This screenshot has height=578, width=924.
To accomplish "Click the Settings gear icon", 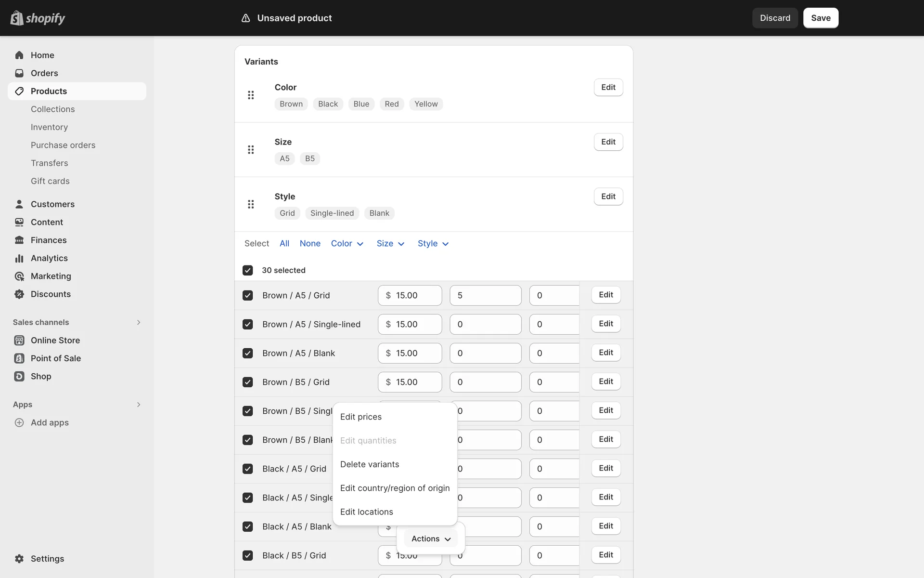I will click(19, 559).
